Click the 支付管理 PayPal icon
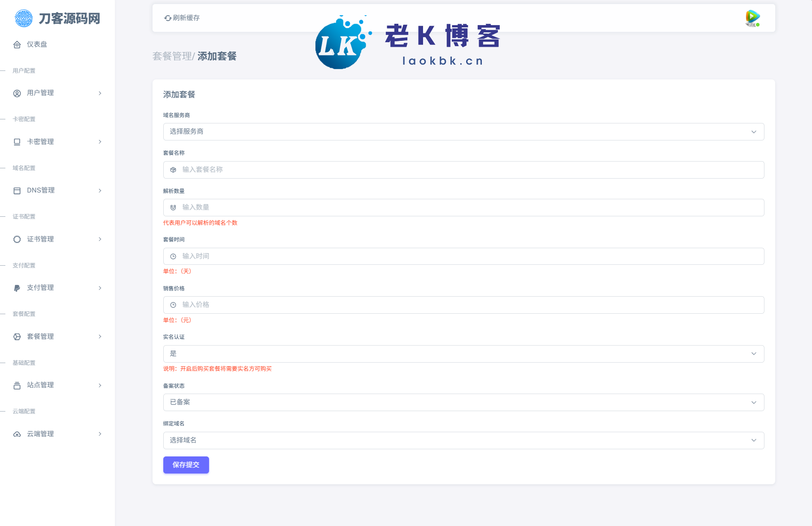This screenshot has height=526, width=812. tap(17, 288)
